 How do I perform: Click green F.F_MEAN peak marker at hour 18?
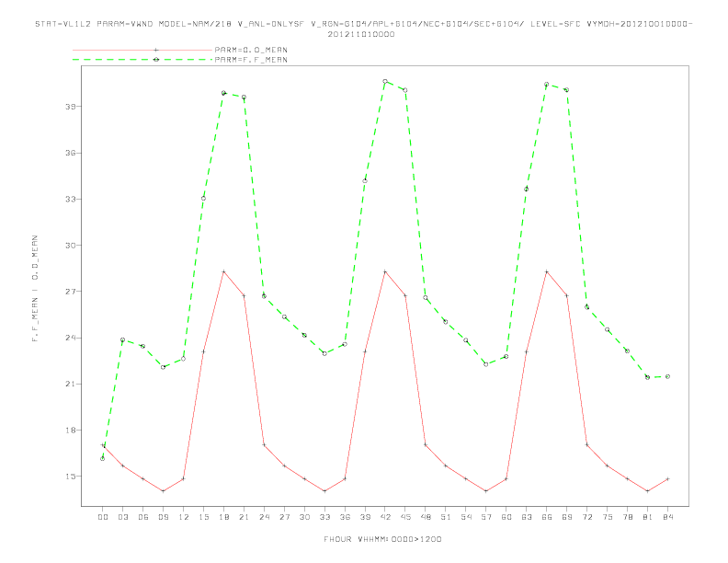(x=223, y=93)
